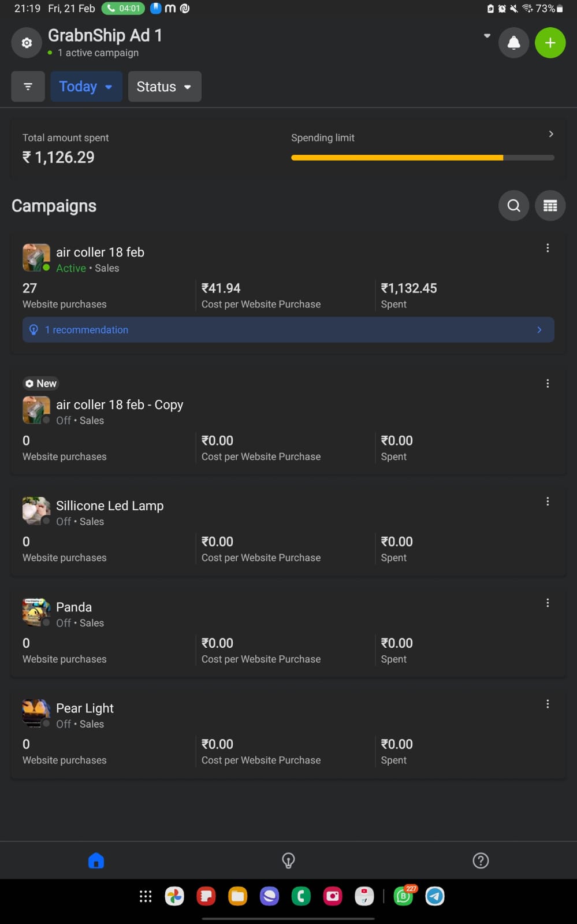Click the New badge on campaign copy
This screenshot has width=577, height=924.
[x=41, y=384]
